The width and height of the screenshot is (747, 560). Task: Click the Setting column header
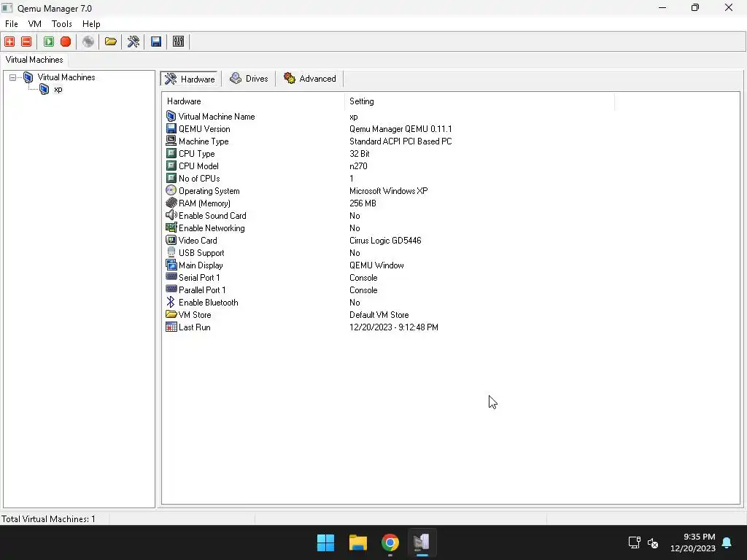pyautogui.click(x=479, y=101)
